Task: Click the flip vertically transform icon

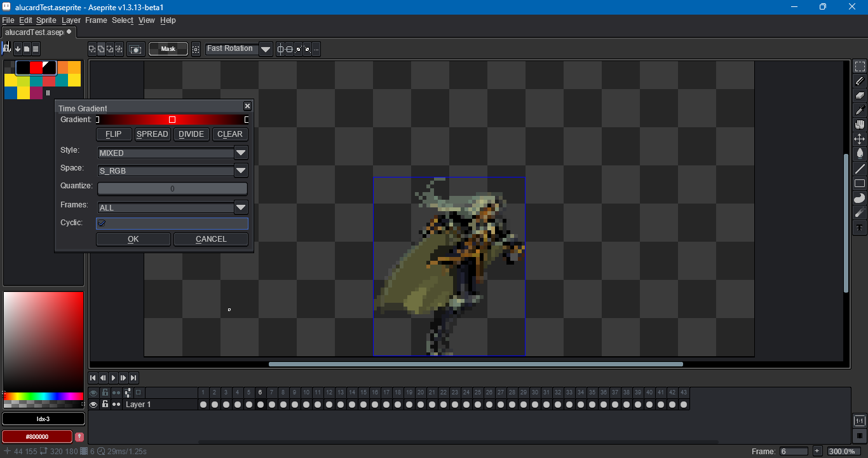Action: [x=290, y=49]
